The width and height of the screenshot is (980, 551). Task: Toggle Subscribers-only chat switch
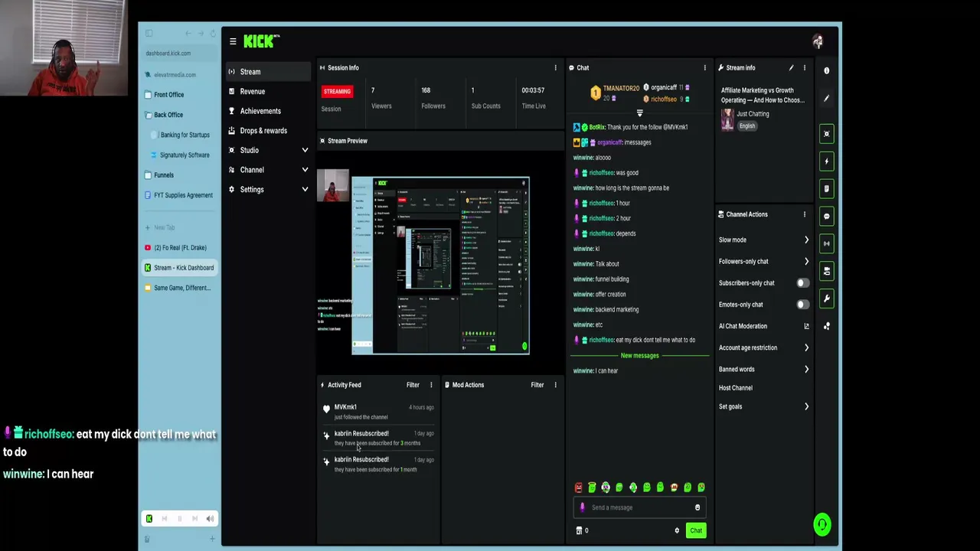point(802,283)
